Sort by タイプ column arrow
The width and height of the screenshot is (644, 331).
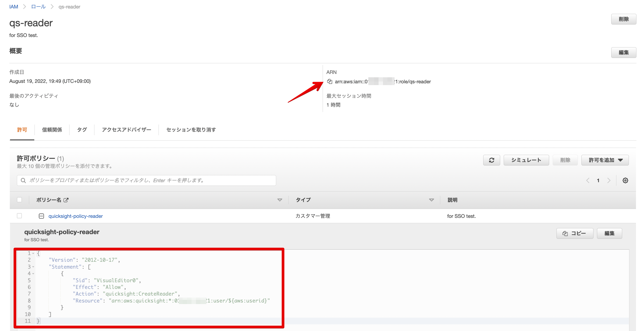431,200
